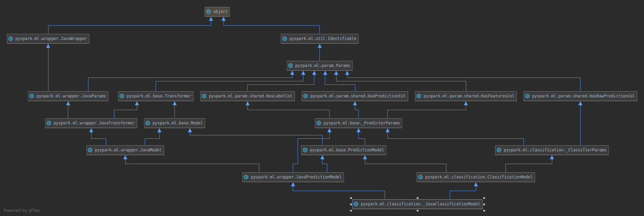Select pyspark.ml.param.Params text
Image resolution: width=644 pixels, height=216 pixels.
(323, 66)
